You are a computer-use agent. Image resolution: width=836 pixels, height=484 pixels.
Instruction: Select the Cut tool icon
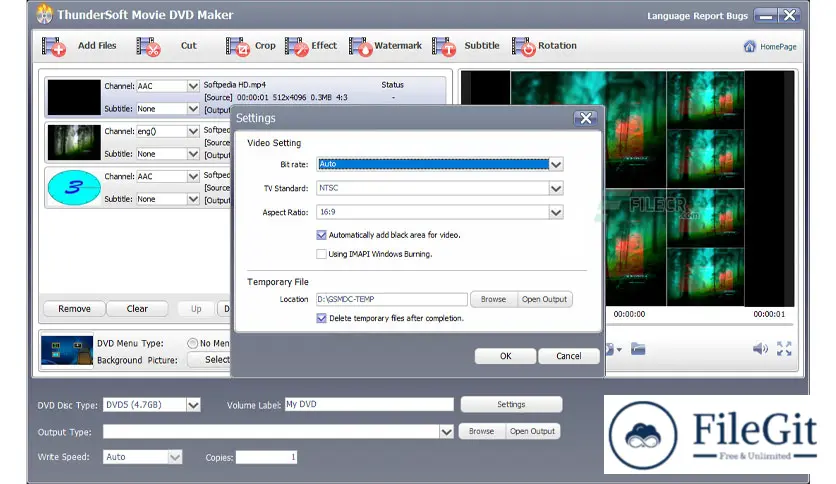click(148, 46)
